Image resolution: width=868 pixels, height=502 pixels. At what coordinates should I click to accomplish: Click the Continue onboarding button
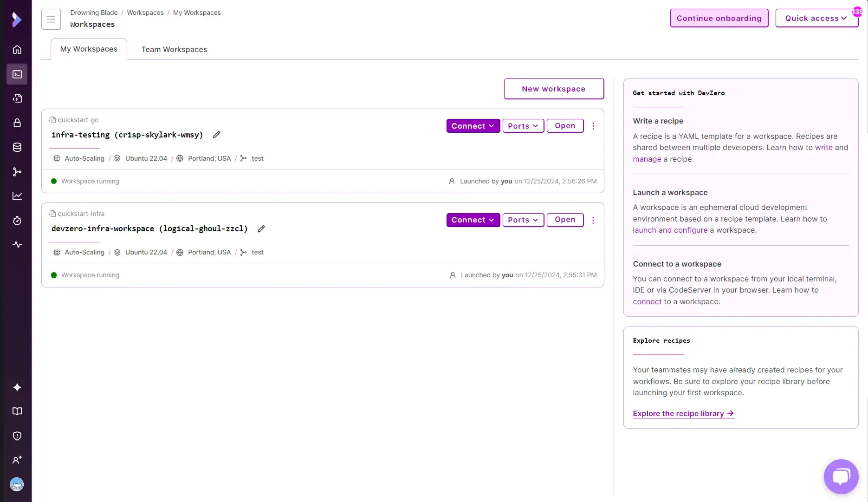click(719, 18)
